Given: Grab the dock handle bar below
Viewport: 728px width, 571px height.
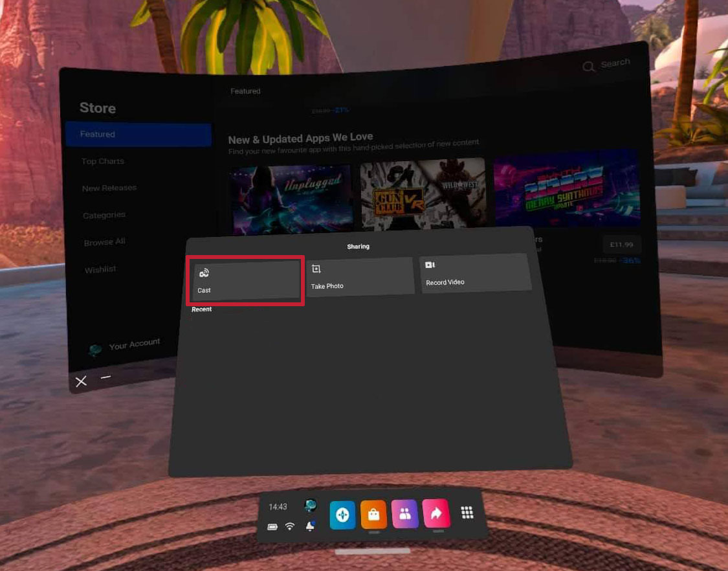Looking at the screenshot, I should tap(372, 551).
